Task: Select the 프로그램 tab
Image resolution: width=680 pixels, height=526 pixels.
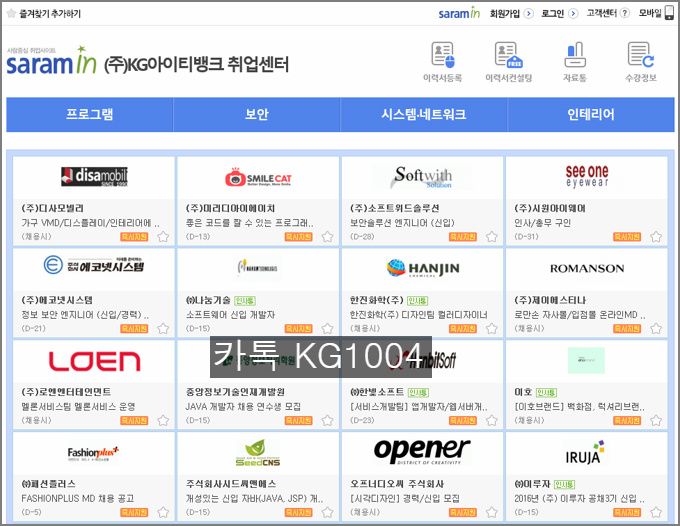Action: (89, 114)
